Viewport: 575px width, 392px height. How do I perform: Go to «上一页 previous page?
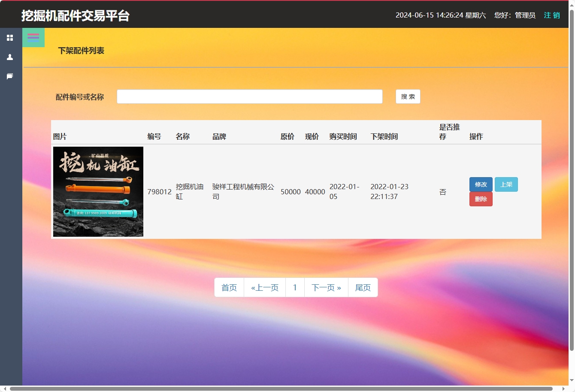[264, 287]
